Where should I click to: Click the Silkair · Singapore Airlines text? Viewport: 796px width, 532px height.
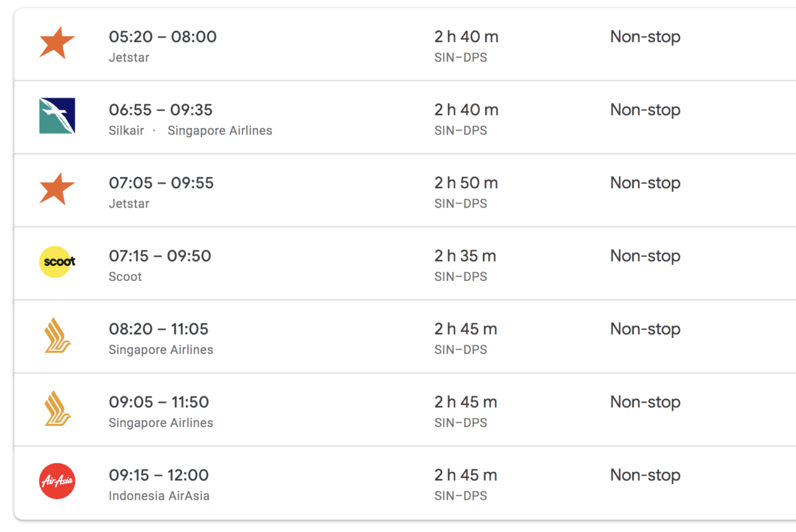click(190, 131)
